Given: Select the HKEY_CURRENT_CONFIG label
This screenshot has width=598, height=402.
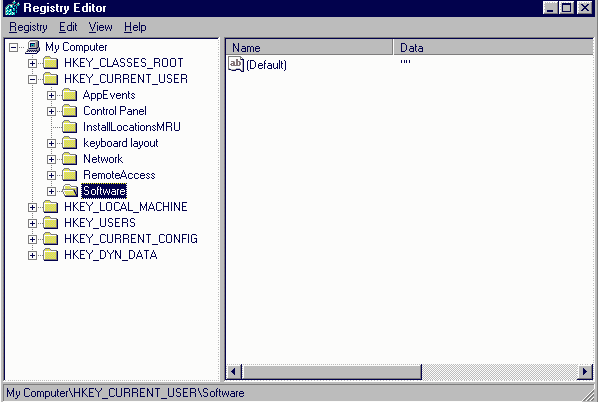Looking at the screenshot, I should click(131, 239).
